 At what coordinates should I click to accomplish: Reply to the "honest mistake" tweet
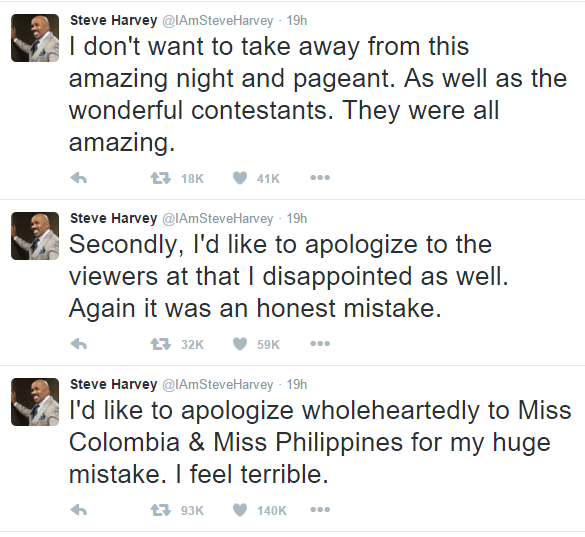(79, 344)
